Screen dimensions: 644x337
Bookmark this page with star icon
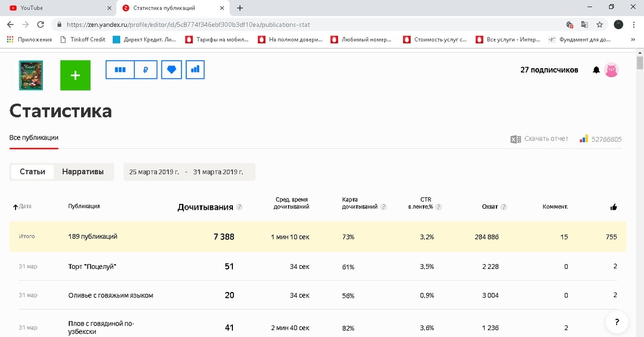tap(599, 25)
